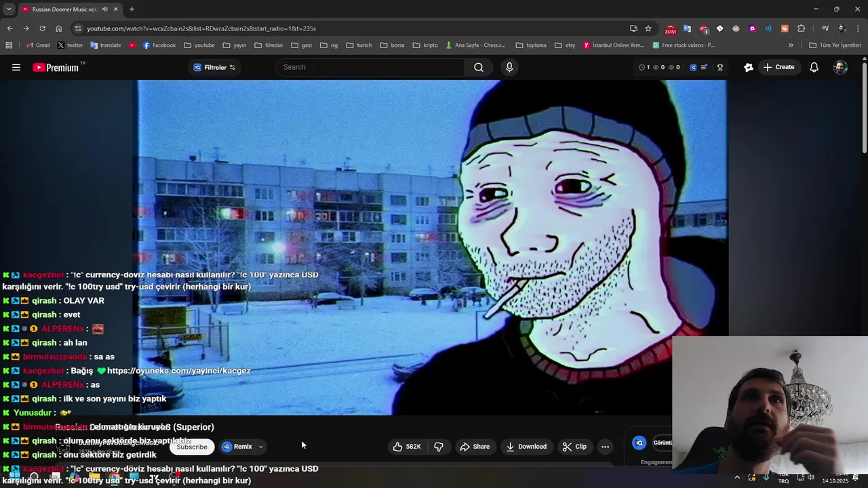Open taskbar volume speaker icon

(x=811, y=477)
